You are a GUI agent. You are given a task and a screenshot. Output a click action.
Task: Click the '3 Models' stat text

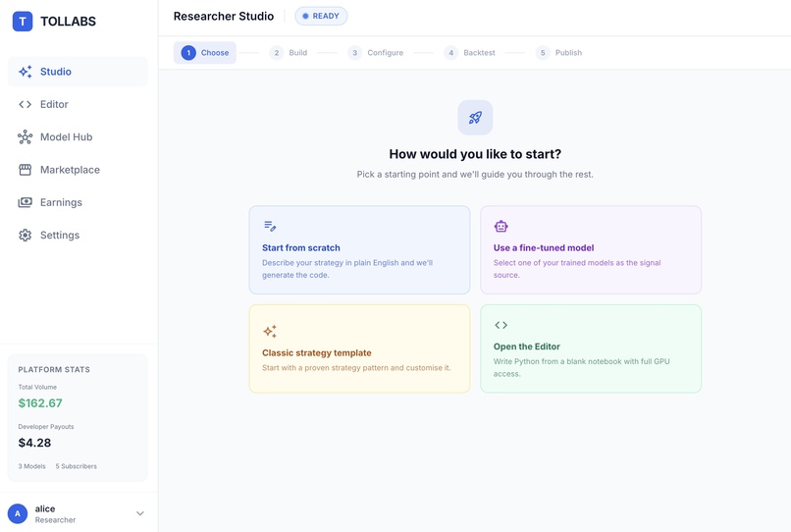pos(31,466)
